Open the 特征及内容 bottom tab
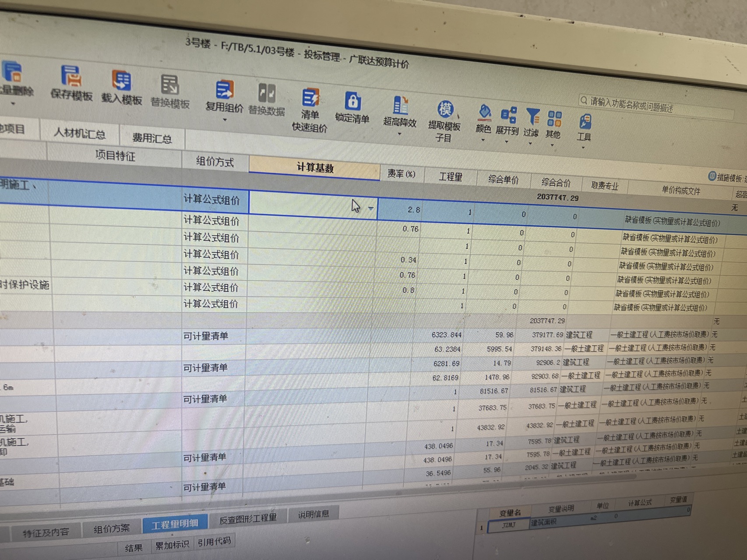The image size is (747, 560). pyautogui.click(x=46, y=532)
